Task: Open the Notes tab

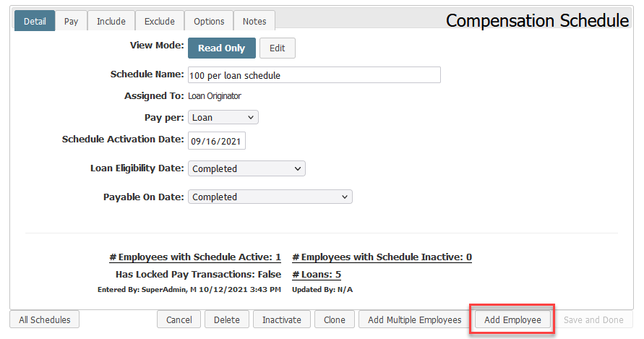Action: click(254, 21)
